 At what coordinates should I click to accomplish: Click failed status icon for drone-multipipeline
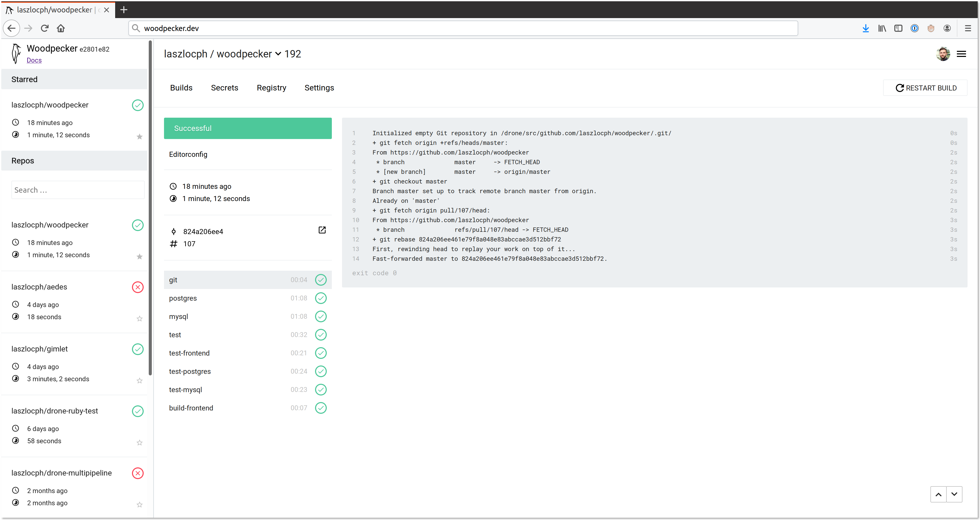pos(138,473)
